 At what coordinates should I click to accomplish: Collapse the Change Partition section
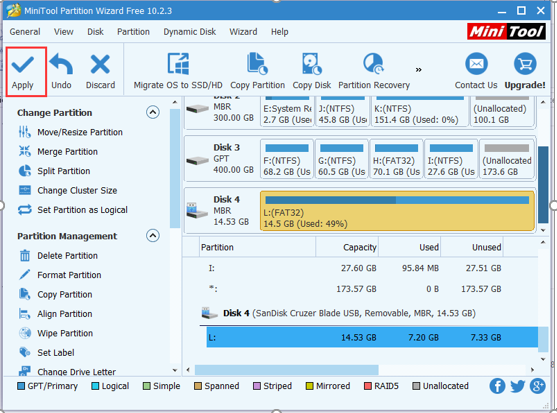(153, 113)
